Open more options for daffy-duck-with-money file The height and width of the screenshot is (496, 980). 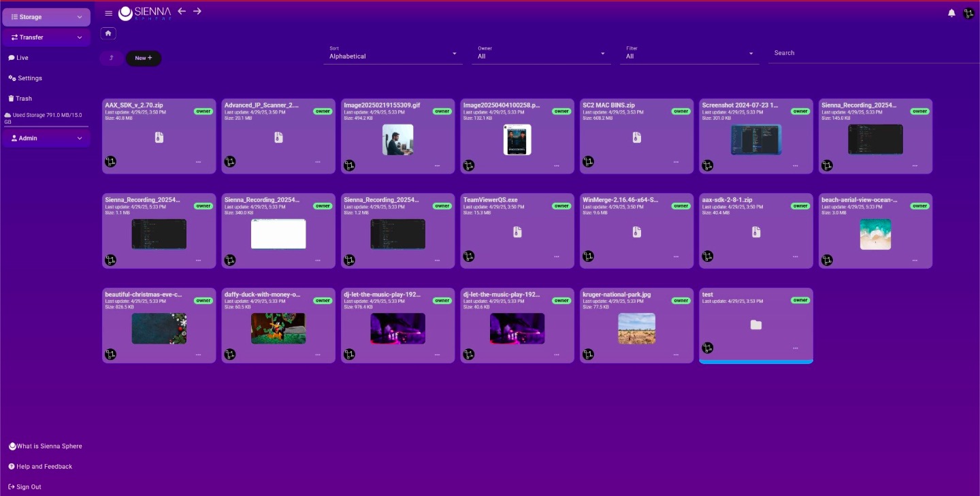318,354
